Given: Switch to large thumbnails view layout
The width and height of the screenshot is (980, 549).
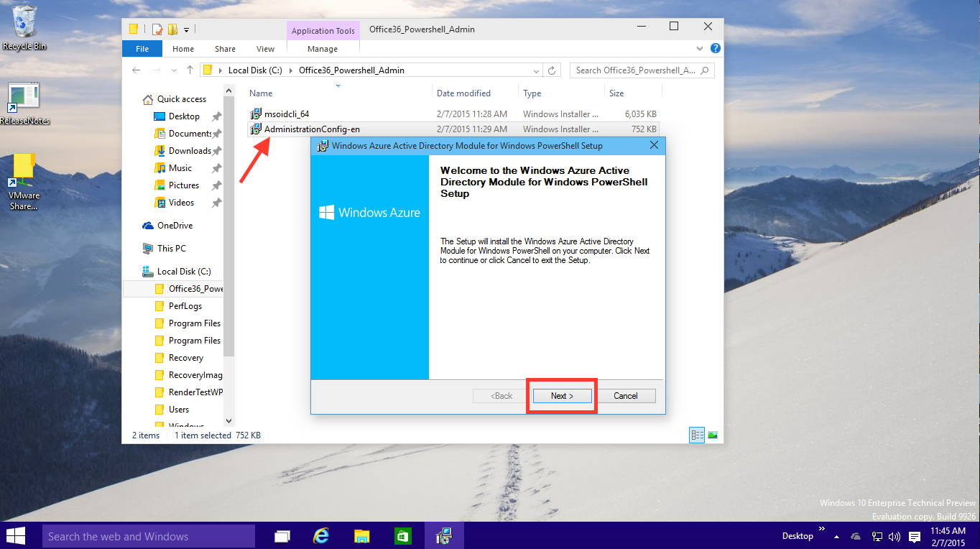Looking at the screenshot, I should (x=713, y=435).
